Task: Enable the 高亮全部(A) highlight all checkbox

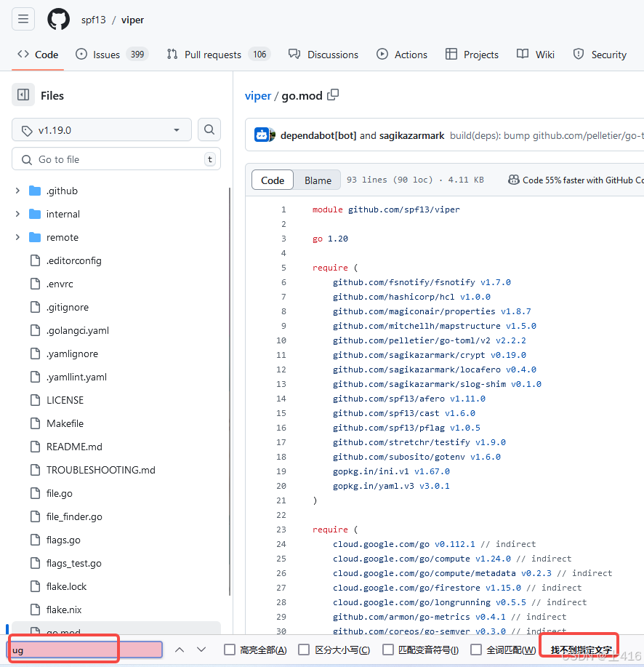Action: pyautogui.click(x=230, y=650)
